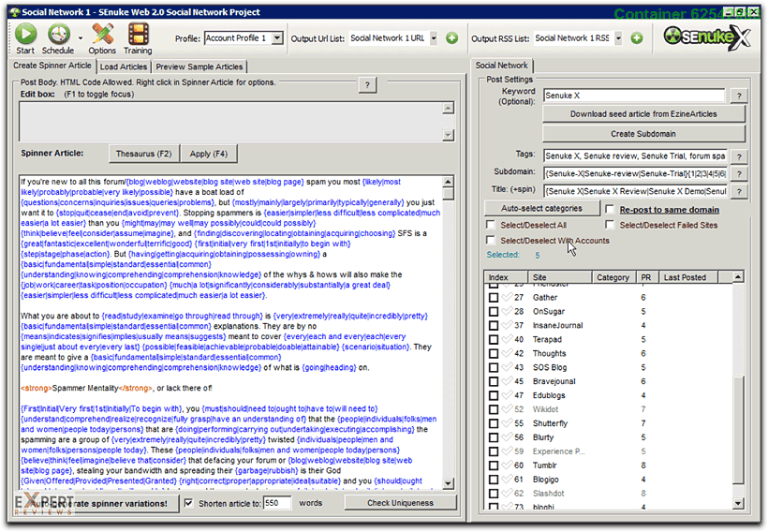Add a new Output RSS List with green plus
768x532 pixels.
[637, 38]
